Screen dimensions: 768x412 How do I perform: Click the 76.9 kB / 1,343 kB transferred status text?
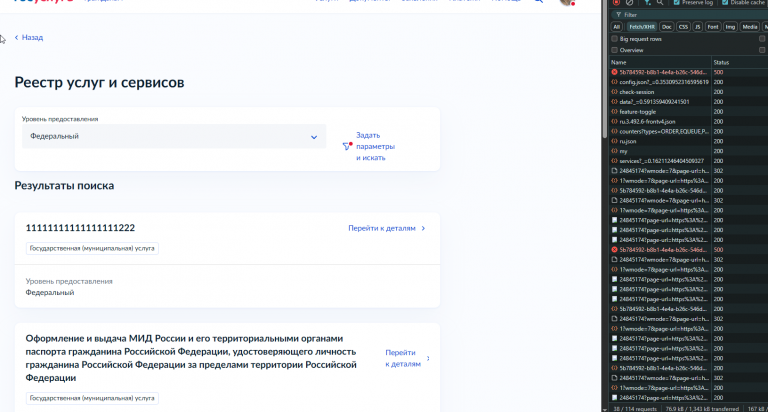tap(702, 409)
